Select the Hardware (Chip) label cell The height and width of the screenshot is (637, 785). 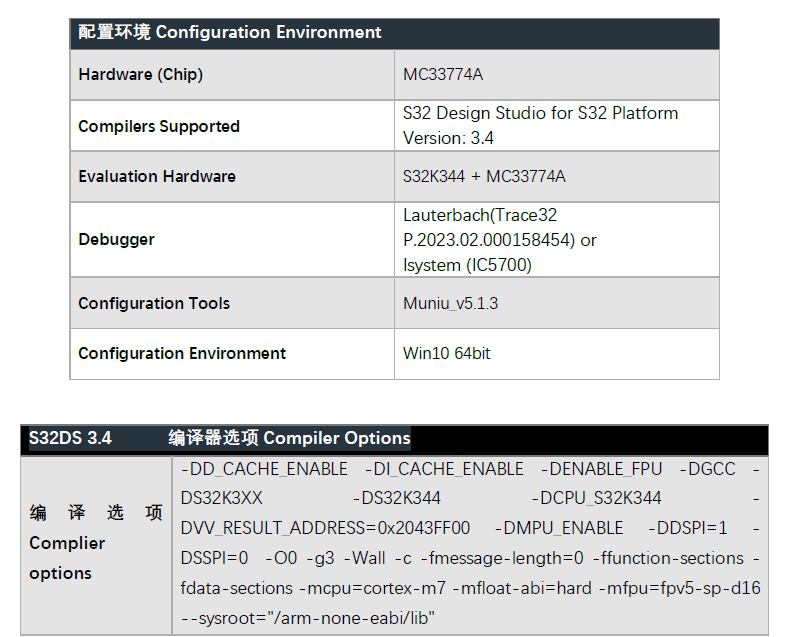tap(232, 75)
